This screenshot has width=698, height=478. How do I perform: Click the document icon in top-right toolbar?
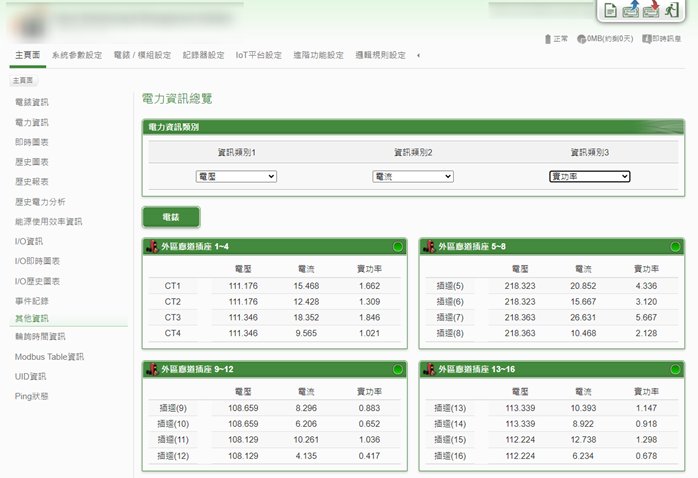[610, 10]
